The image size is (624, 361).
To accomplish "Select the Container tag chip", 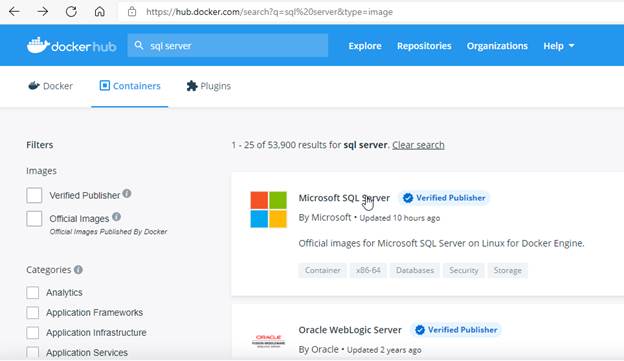I will 323,270.
